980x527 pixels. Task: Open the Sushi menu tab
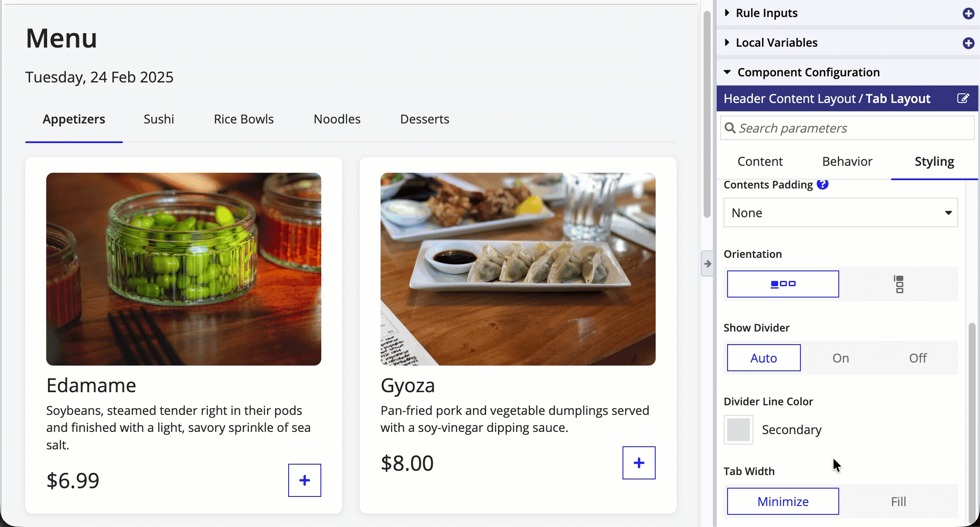click(x=159, y=119)
